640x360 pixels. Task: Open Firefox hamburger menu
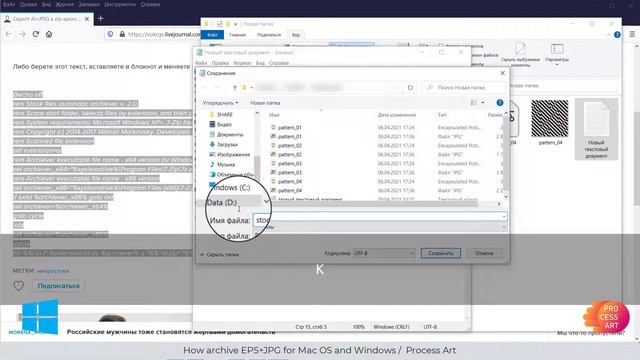[632, 34]
